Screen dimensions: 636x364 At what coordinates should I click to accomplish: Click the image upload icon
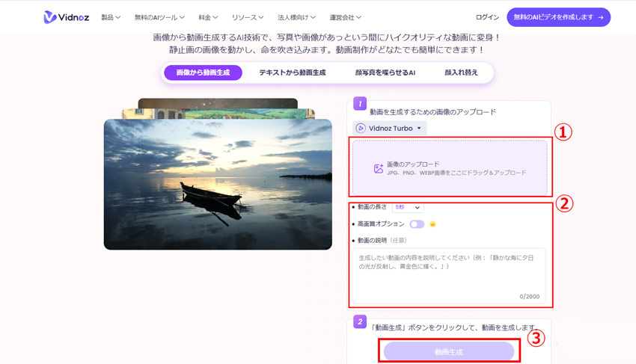(379, 169)
